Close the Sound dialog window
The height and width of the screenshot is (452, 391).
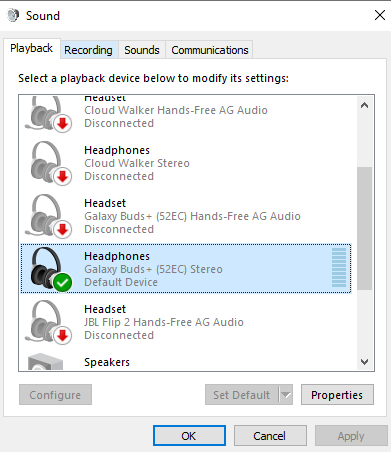pos(380,15)
